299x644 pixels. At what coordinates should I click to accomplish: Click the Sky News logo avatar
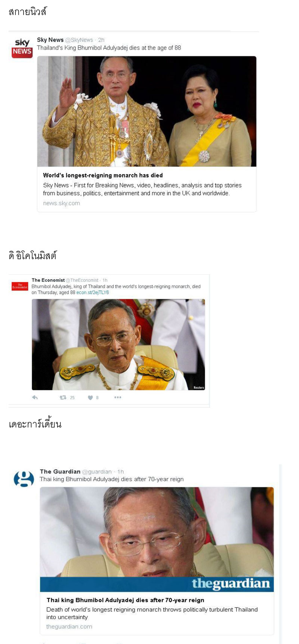[22, 48]
